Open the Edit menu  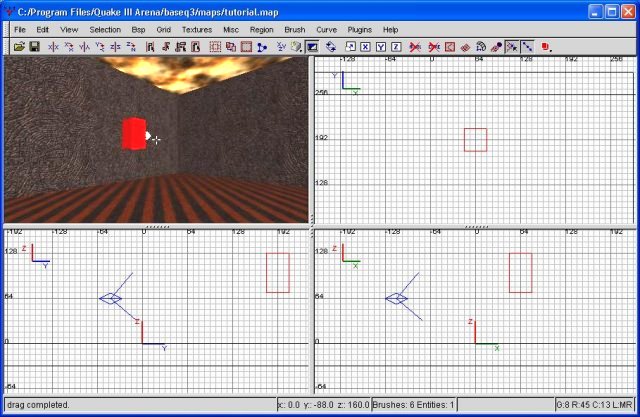click(42, 30)
